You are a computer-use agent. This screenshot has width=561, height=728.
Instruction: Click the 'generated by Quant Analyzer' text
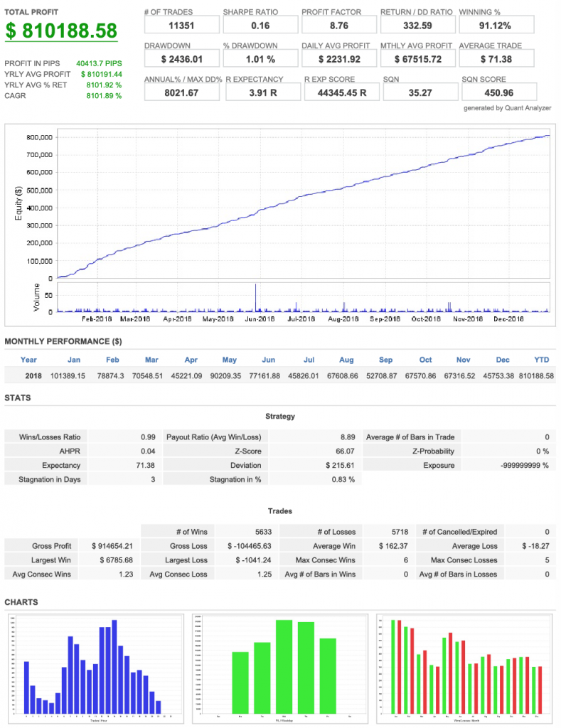507,108
